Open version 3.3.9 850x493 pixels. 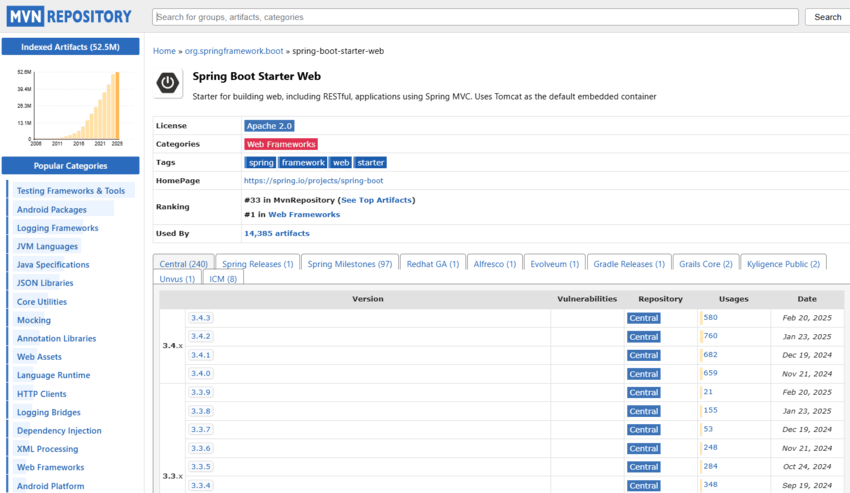pos(201,392)
